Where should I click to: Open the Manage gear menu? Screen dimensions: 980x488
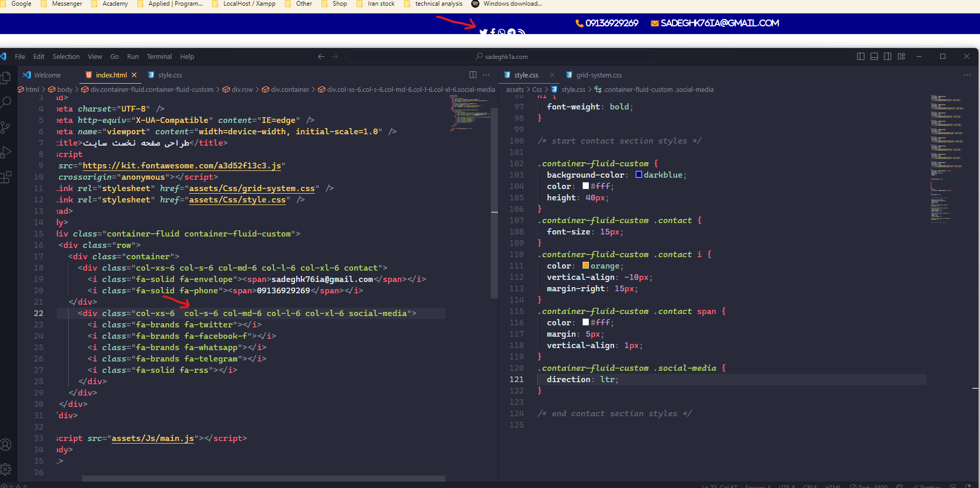6,469
